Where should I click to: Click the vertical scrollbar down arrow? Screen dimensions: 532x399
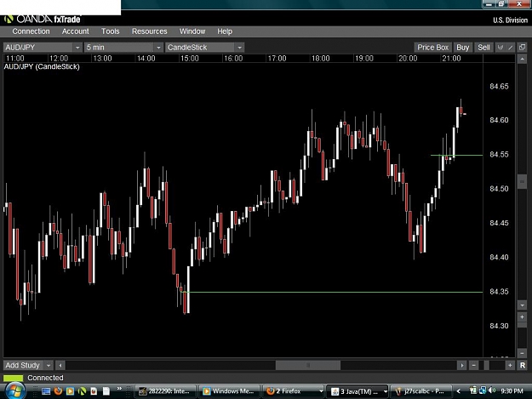[522, 305]
